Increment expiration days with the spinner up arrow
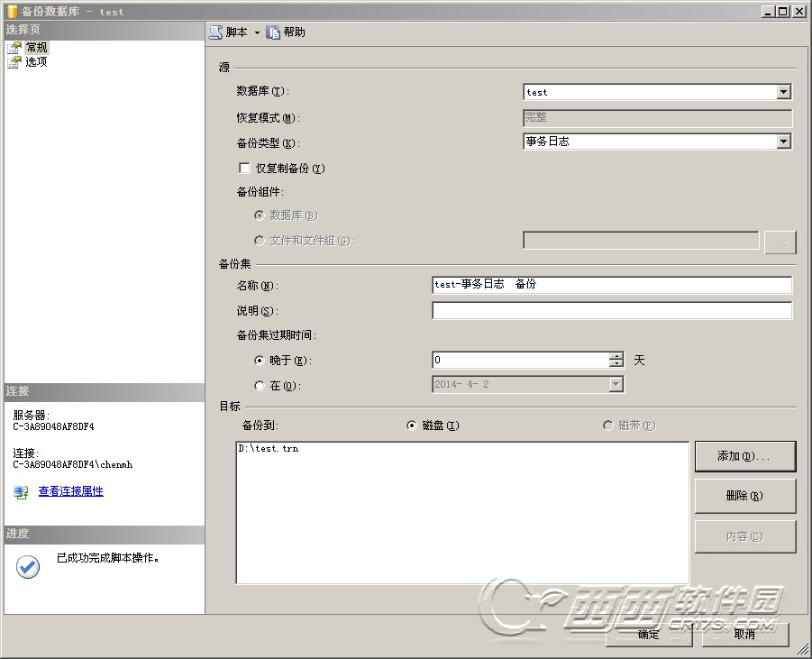The image size is (812, 659). pyautogui.click(x=616, y=354)
